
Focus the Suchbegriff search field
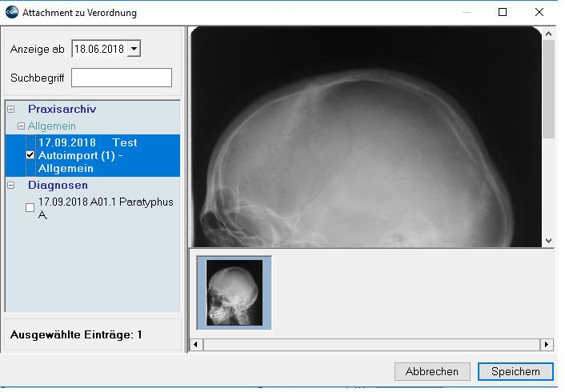(122, 78)
